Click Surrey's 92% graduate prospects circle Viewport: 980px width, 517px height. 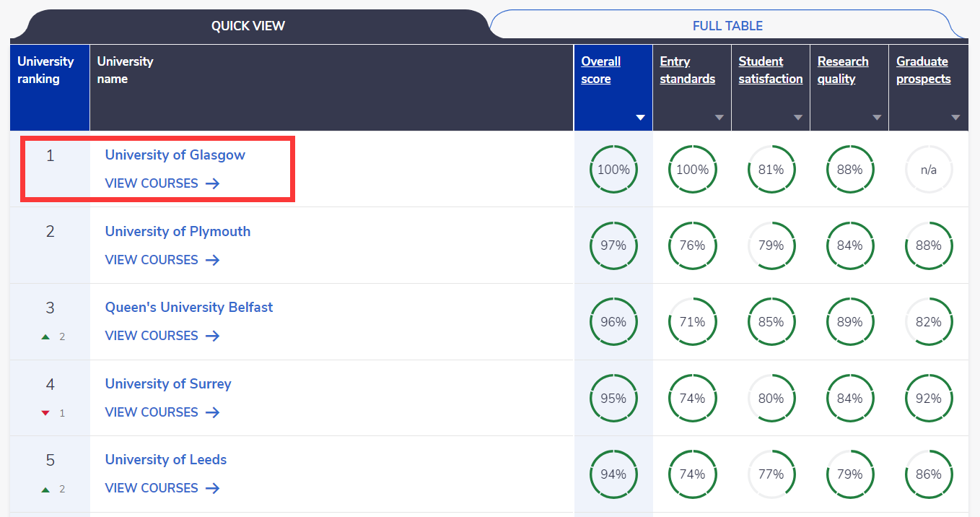point(929,399)
